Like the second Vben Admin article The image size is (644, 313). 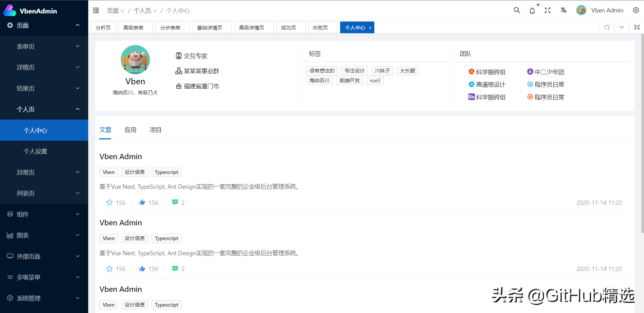[142, 269]
